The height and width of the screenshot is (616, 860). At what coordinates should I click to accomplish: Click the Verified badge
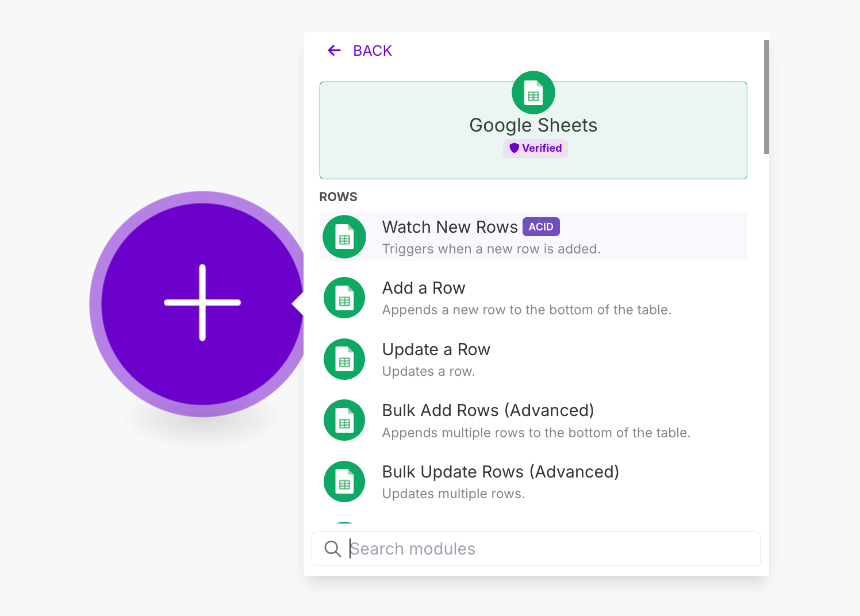coord(535,148)
